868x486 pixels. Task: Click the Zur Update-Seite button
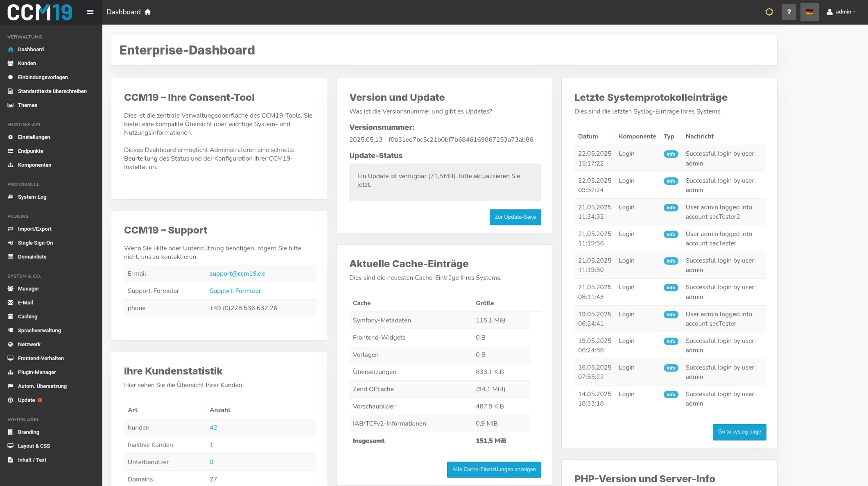click(x=515, y=217)
